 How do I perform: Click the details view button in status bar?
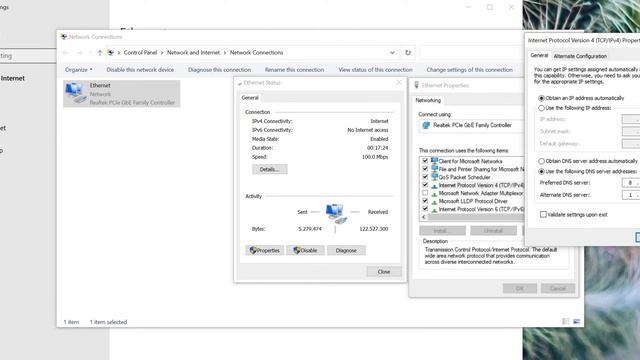coord(565,322)
